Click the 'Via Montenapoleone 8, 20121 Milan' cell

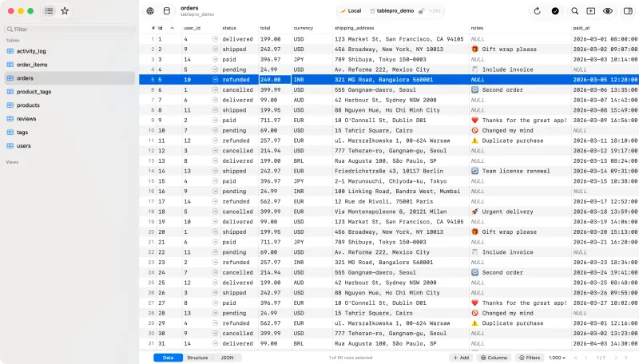coord(391,212)
